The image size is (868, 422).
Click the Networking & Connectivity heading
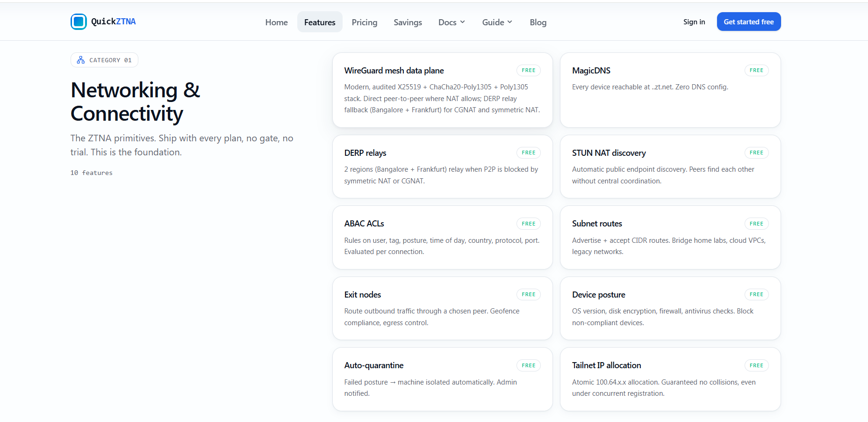136,102
